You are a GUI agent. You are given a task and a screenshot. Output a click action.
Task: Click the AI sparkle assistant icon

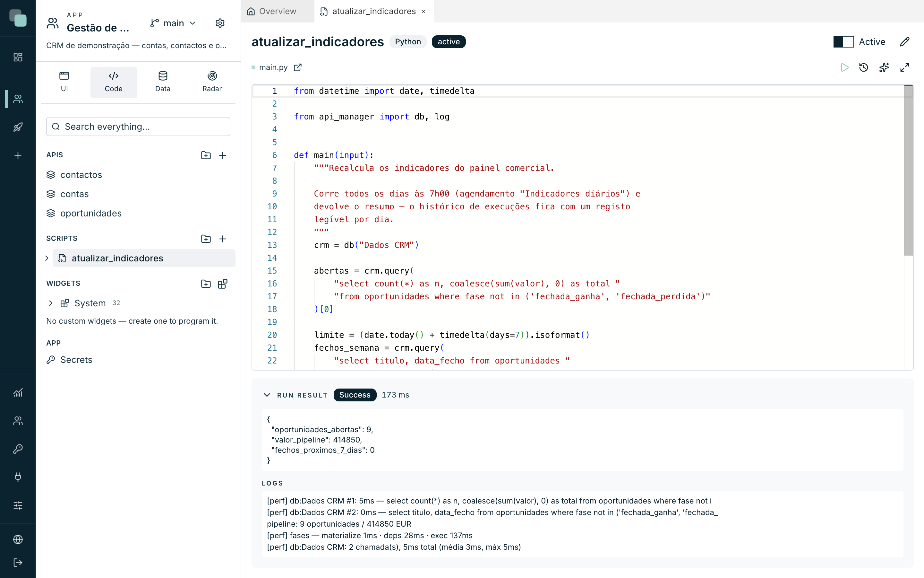coord(884,68)
